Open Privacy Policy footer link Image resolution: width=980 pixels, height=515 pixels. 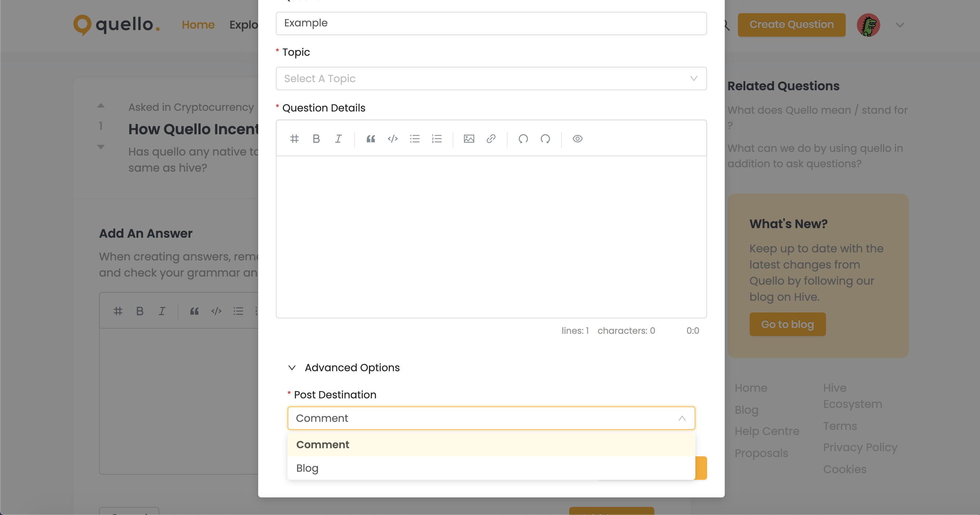860,447
